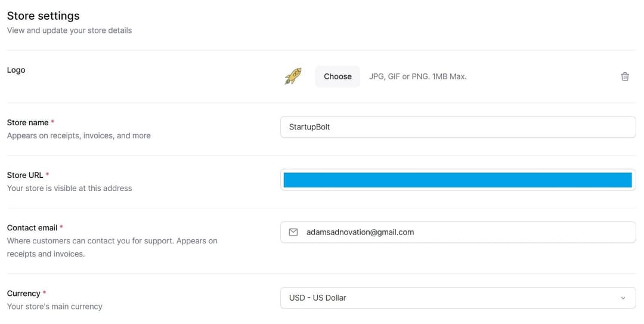Click the 'Store name' label
The image size is (644, 324).
(x=27, y=122)
